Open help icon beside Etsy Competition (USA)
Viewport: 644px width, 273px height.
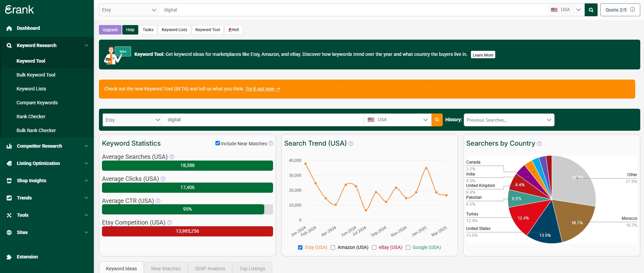[169, 223]
